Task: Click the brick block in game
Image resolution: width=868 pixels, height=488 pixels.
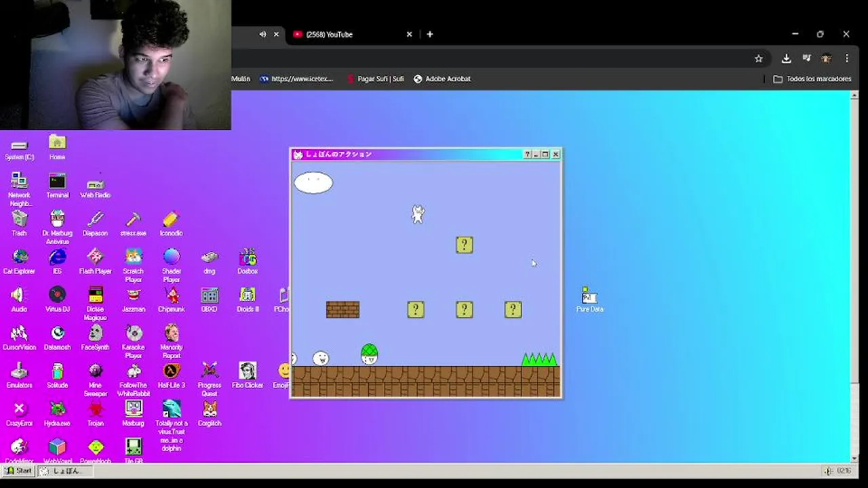Action: click(x=342, y=310)
